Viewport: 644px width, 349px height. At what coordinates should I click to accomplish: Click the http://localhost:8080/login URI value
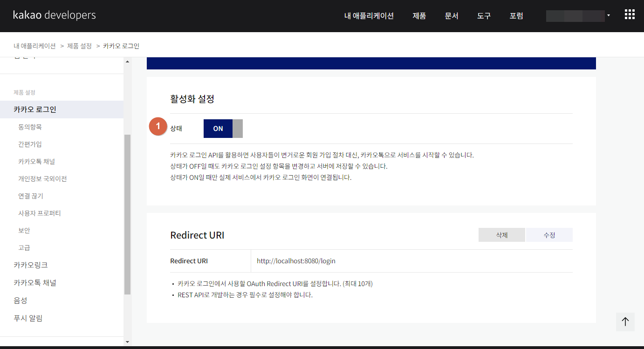296,261
